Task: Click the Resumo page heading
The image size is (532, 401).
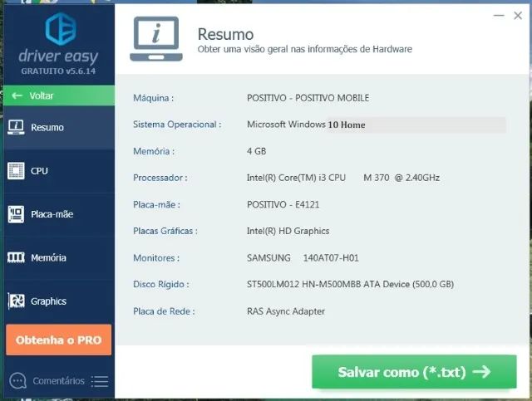Action: [225, 35]
